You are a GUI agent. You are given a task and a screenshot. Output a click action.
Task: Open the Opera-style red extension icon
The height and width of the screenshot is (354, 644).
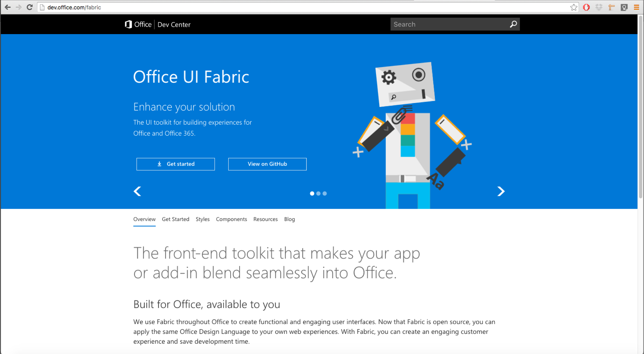click(x=586, y=7)
